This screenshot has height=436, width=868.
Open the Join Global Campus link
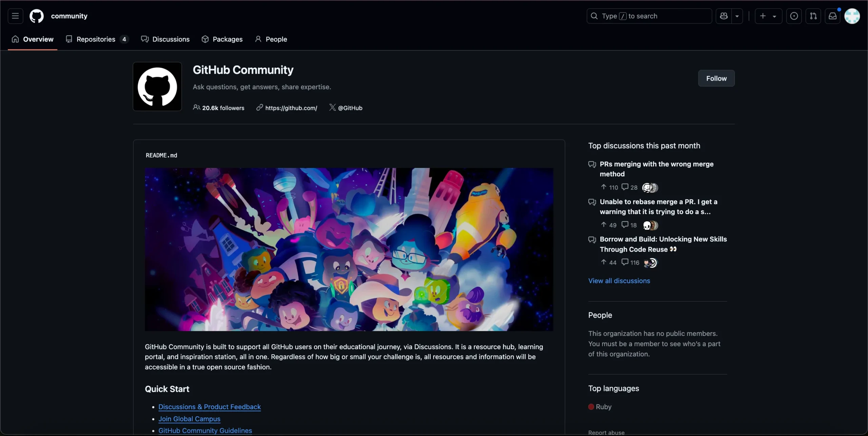189,419
